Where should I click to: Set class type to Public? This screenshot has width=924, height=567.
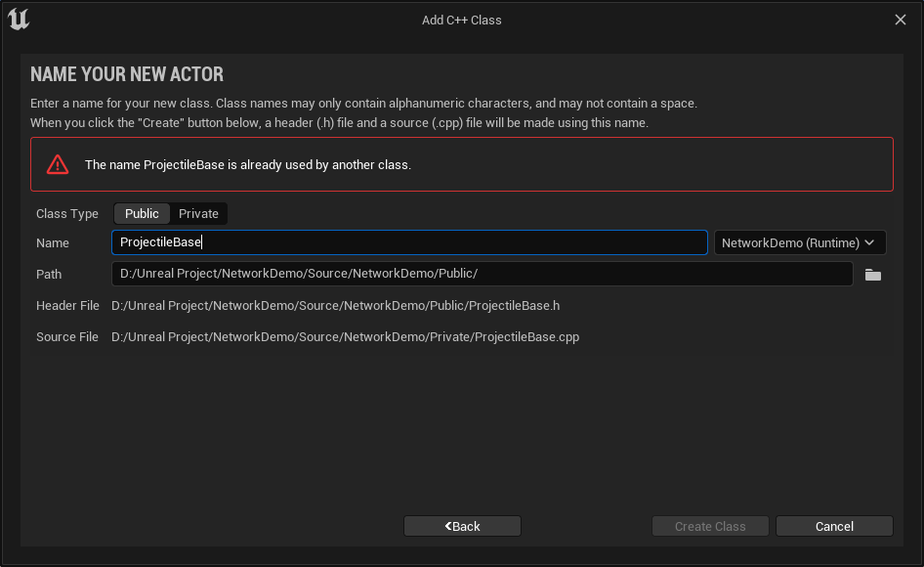pyautogui.click(x=142, y=213)
